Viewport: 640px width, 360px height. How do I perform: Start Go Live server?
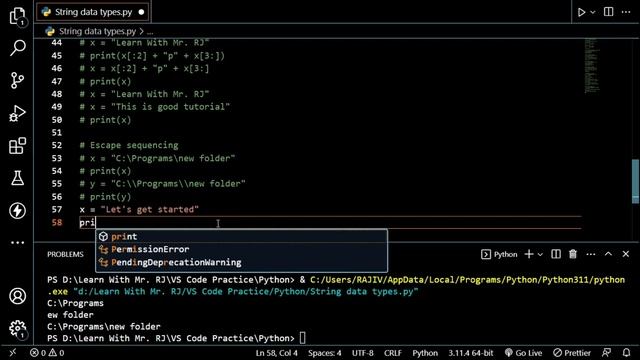point(523,353)
